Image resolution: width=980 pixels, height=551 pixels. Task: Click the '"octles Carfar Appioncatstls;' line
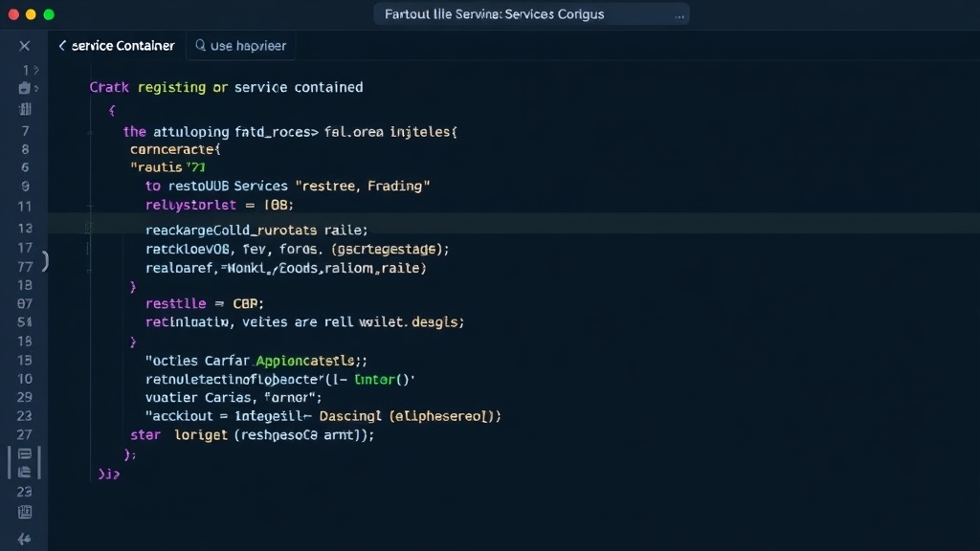click(x=256, y=361)
